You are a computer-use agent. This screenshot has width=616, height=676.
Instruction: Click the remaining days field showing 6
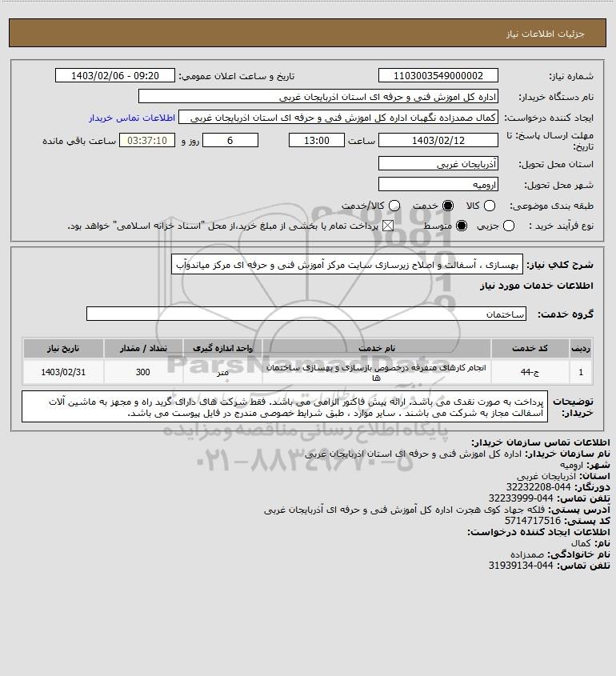tap(230, 141)
